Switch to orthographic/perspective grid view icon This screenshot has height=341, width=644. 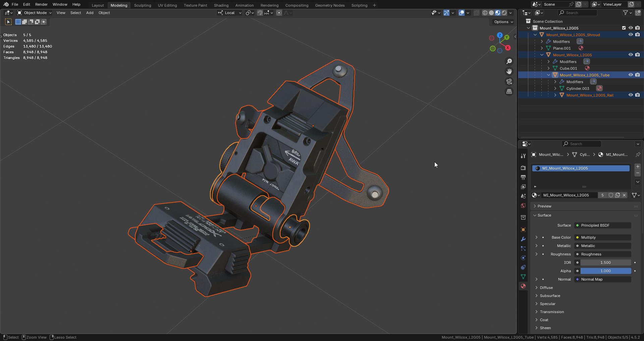[x=509, y=92]
